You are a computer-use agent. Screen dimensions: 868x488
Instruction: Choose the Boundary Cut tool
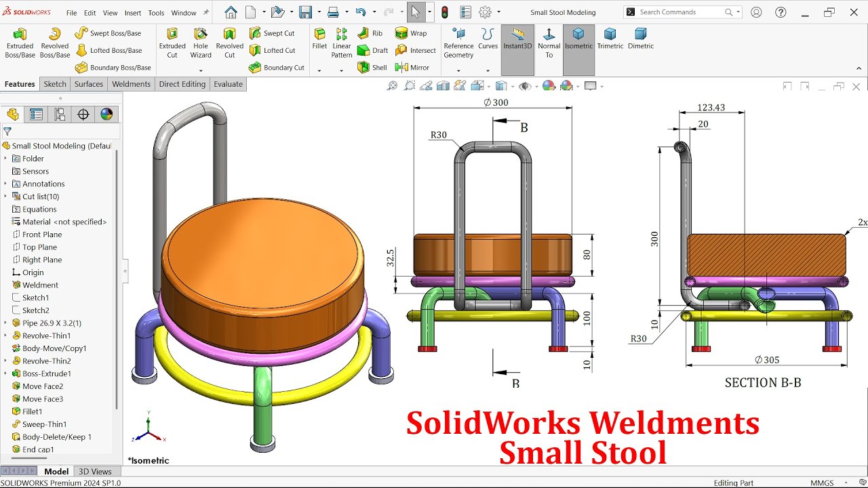click(x=276, y=67)
